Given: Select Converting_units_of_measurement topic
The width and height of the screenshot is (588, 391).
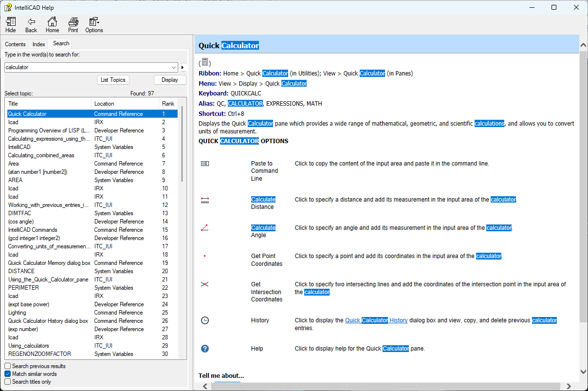Looking at the screenshot, I should (x=92, y=246).
